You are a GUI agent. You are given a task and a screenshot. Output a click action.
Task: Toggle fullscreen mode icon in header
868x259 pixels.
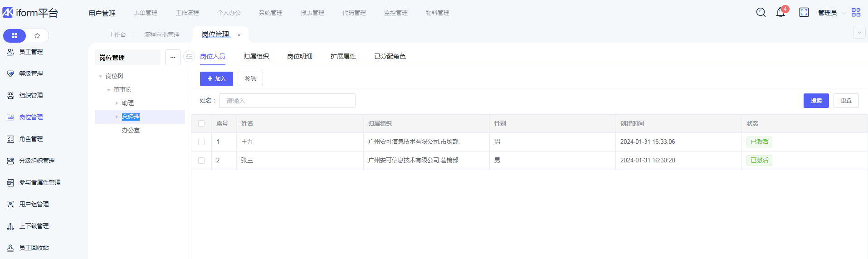click(x=804, y=13)
